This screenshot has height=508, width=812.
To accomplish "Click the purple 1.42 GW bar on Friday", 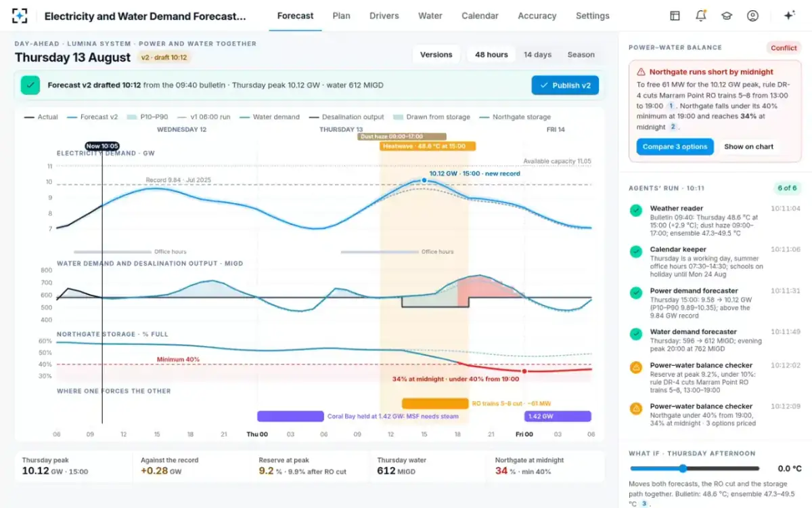I will [558, 416].
